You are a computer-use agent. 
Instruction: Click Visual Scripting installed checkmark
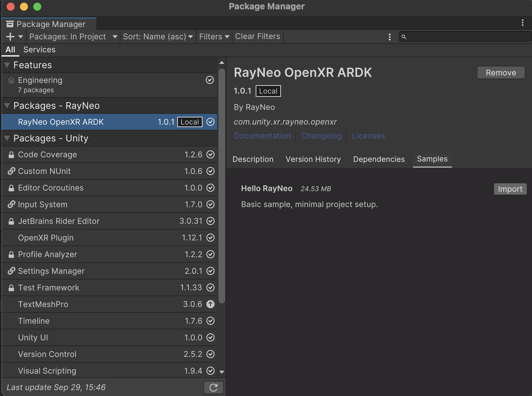[210, 371]
